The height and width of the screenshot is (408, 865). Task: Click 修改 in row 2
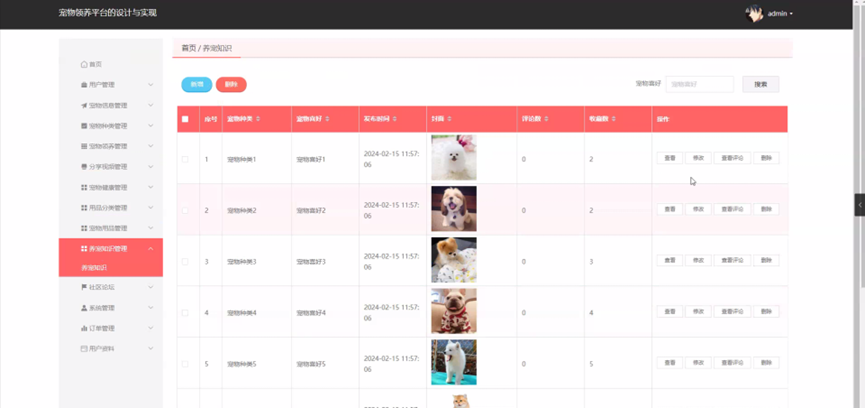(x=698, y=209)
